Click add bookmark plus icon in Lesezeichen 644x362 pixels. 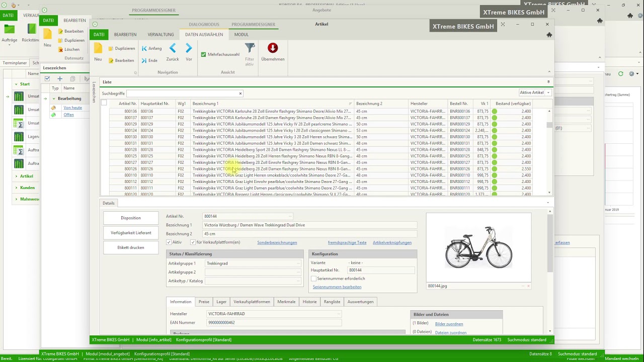coord(59,78)
